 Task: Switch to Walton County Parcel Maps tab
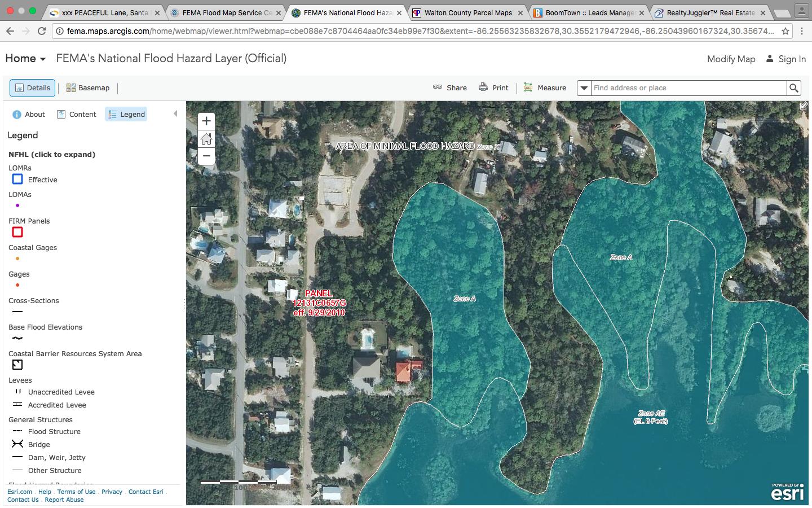[x=468, y=12]
